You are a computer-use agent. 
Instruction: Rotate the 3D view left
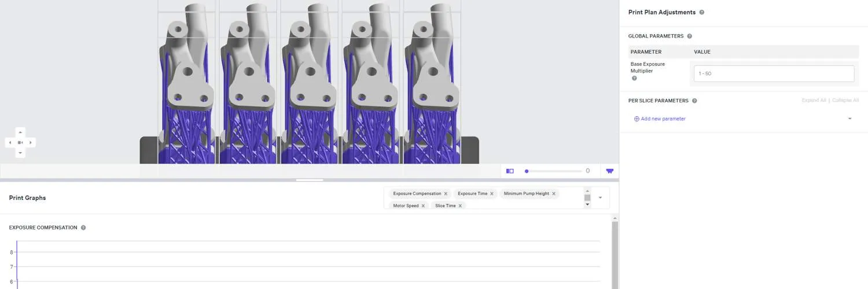[10, 142]
